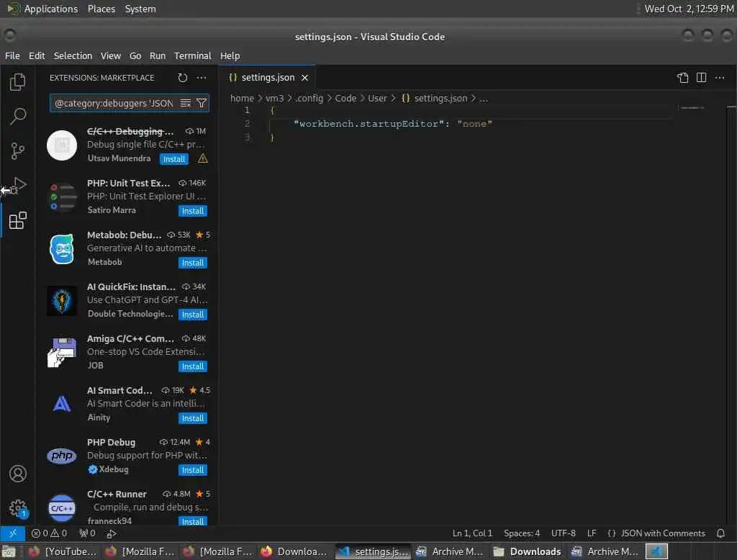Screen dimensions: 737x560
Task: Open the Selection menu
Action: click(73, 55)
